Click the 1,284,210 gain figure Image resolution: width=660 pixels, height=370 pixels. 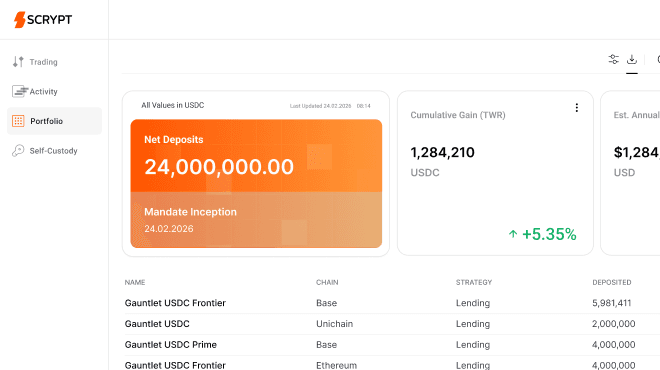coord(442,152)
